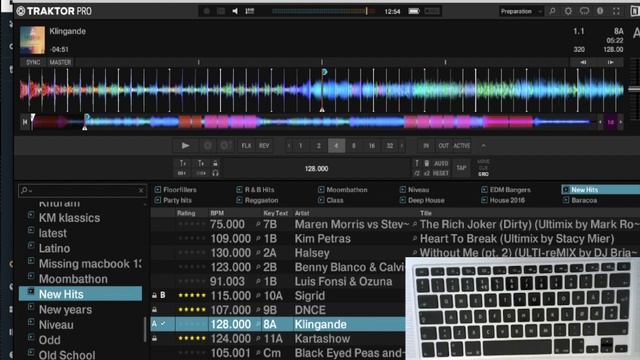Select loop size 4

336,146
